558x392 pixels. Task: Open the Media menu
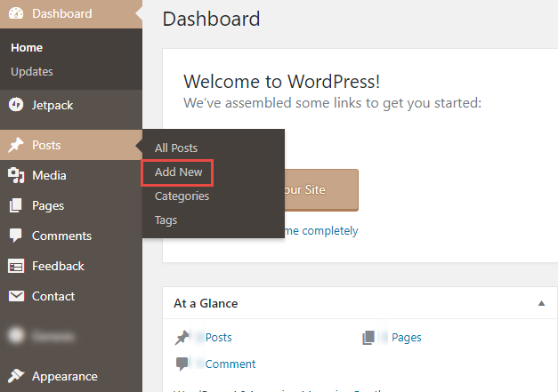coord(71,175)
